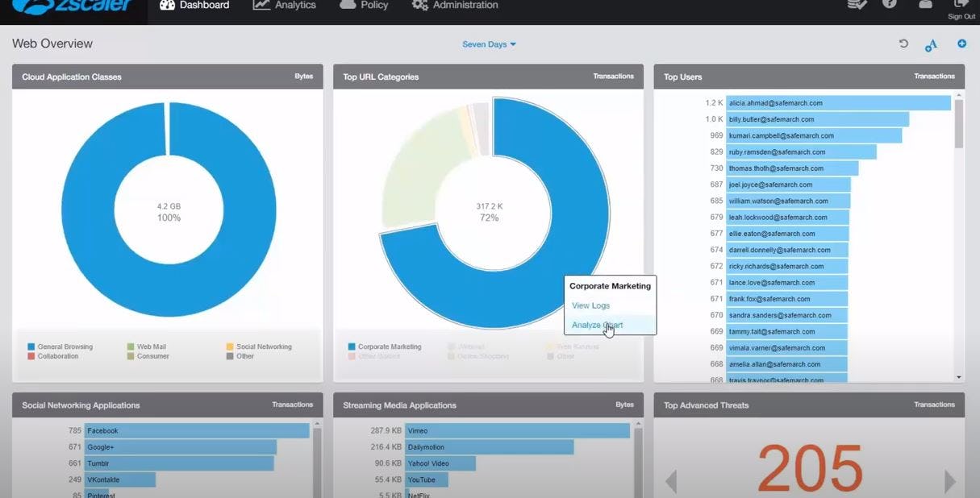Go to next Top Advanced Threats slide
This screenshot has height=498, width=980.
949,481
